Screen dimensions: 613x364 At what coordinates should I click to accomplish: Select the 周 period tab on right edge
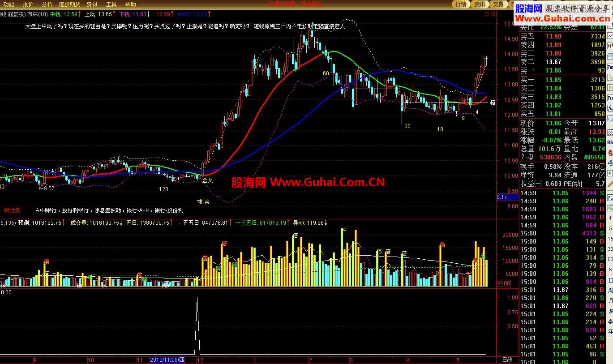coord(610,291)
